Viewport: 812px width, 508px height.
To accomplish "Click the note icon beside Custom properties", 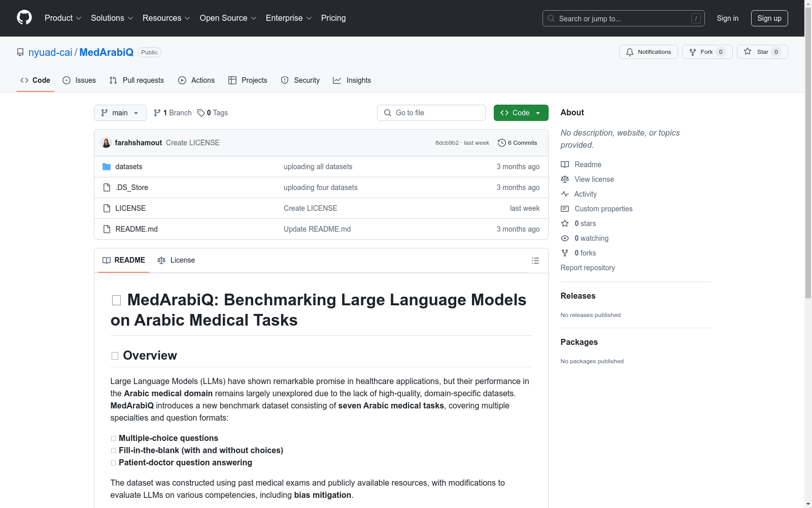I will pyautogui.click(x=565, y=209).
